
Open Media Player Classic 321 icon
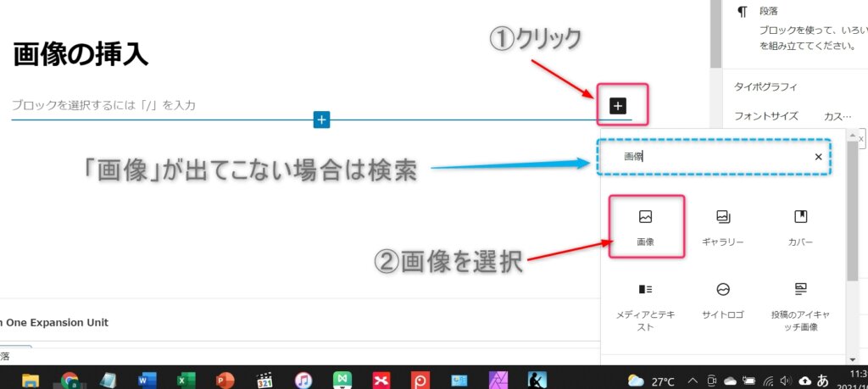pos(264,381)
